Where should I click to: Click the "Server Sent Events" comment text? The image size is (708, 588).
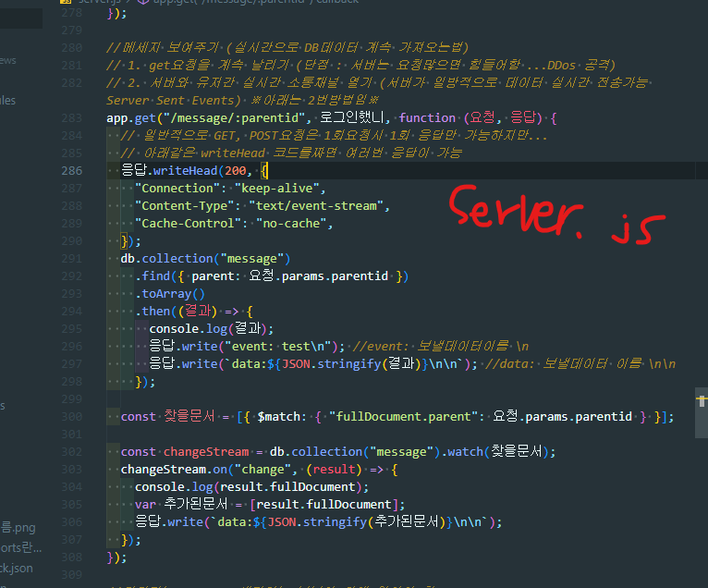pos(170,100)
